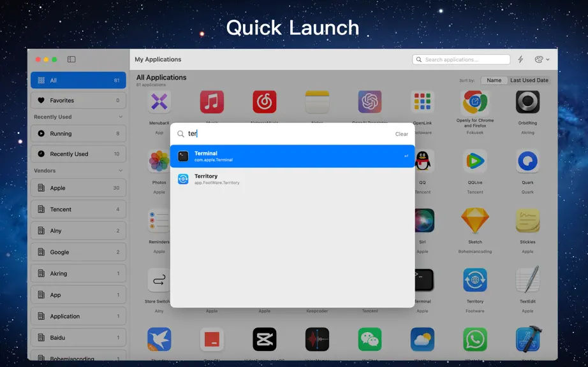This screenshot has height=367, width=588.
Task: Click the Store Switch app icon
Action: click(x=159, y=280)
